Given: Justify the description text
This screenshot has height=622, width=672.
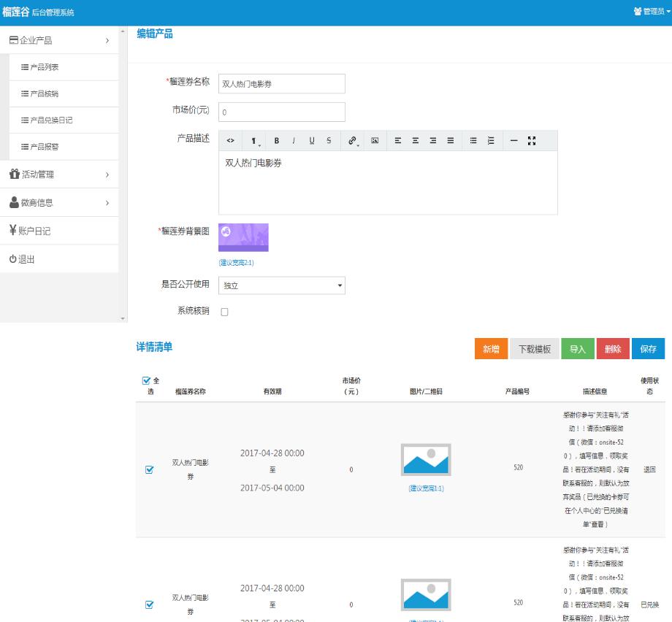Looking at the screenshot, I should [x=451, y=140].
